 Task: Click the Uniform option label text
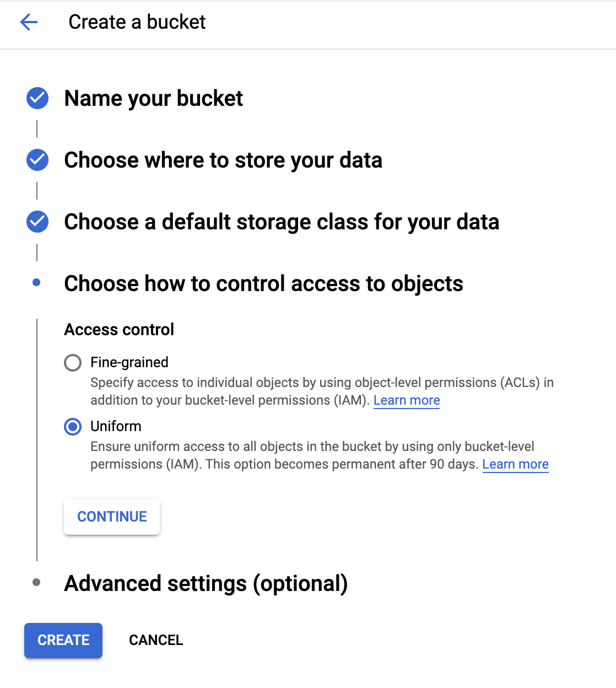click(116, 426)
